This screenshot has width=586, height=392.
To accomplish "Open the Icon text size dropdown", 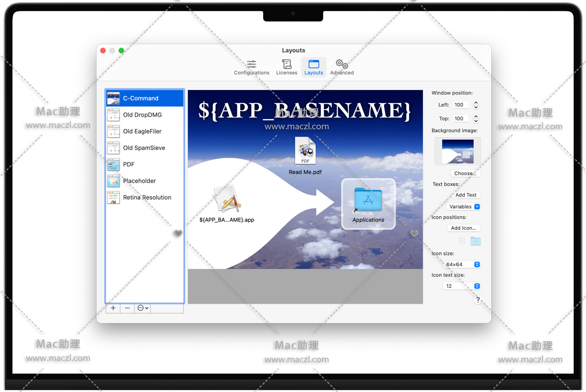I will (x=462, y=286).
